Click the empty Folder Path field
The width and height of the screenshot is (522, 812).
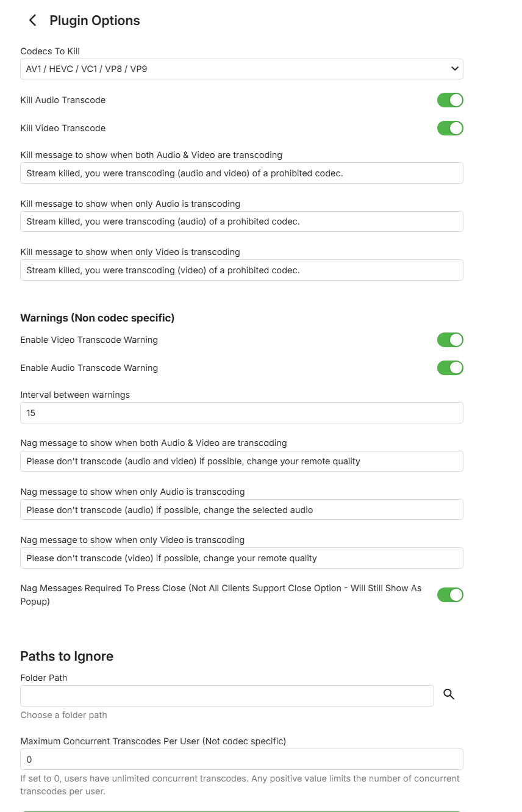click(x=227, y=695)
